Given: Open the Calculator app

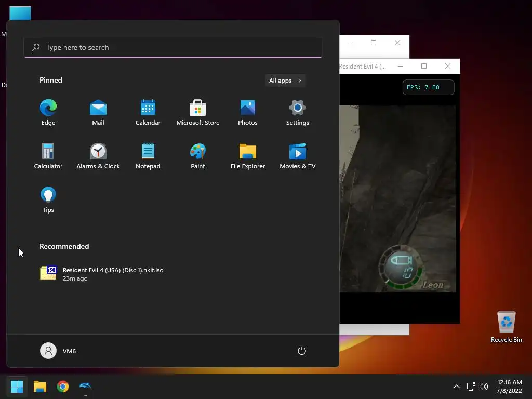Looking at the screenshot, I should point(48,156).
